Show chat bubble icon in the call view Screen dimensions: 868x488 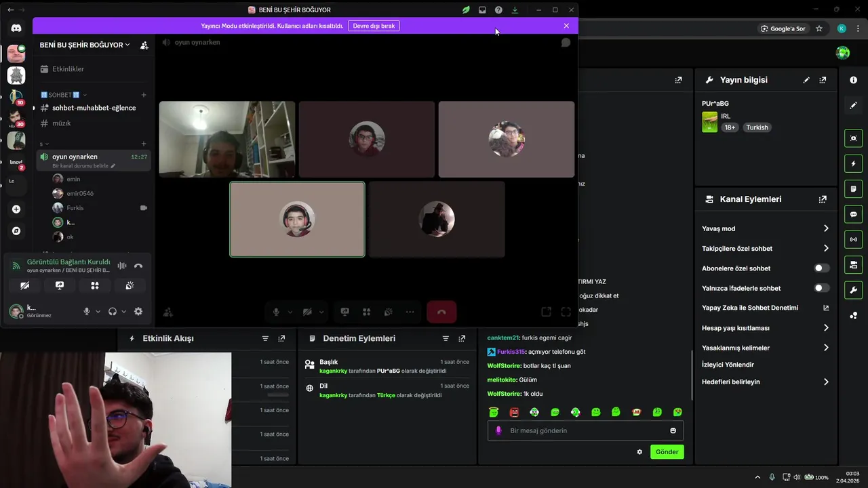pos(566,42)
